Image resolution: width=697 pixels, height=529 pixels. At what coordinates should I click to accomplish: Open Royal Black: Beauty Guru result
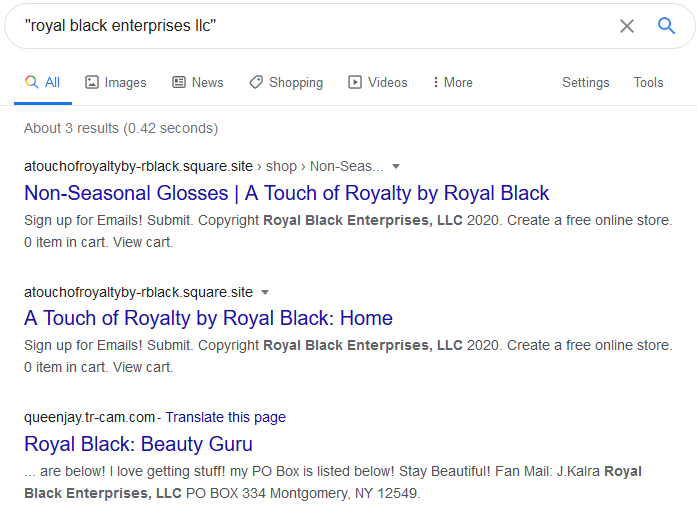(138, 444)
